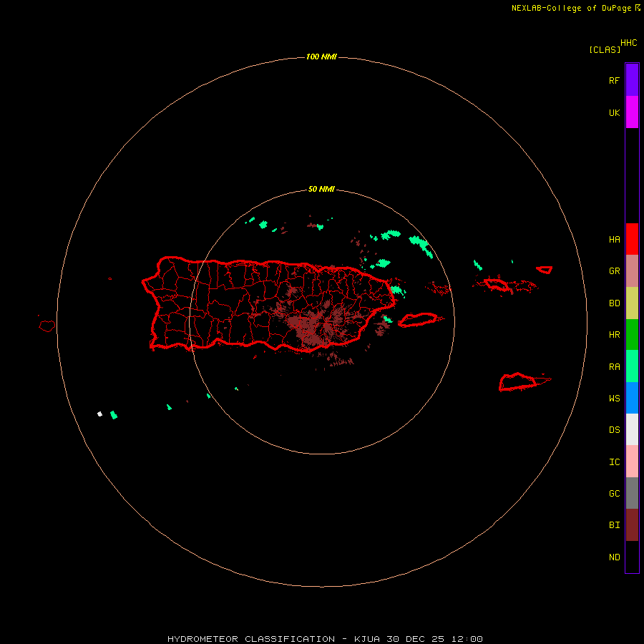Screen dimensions: 644x644
Task: Click the HHC product code label
Action: (629, 43)
